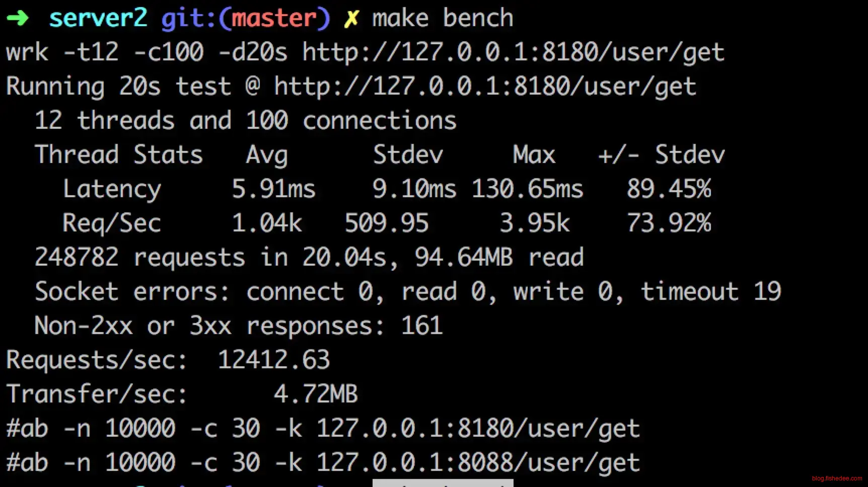
Task: Click the 4.72MB Transfer/sec value
Action: pyautogui.click(x=316, y=394)
